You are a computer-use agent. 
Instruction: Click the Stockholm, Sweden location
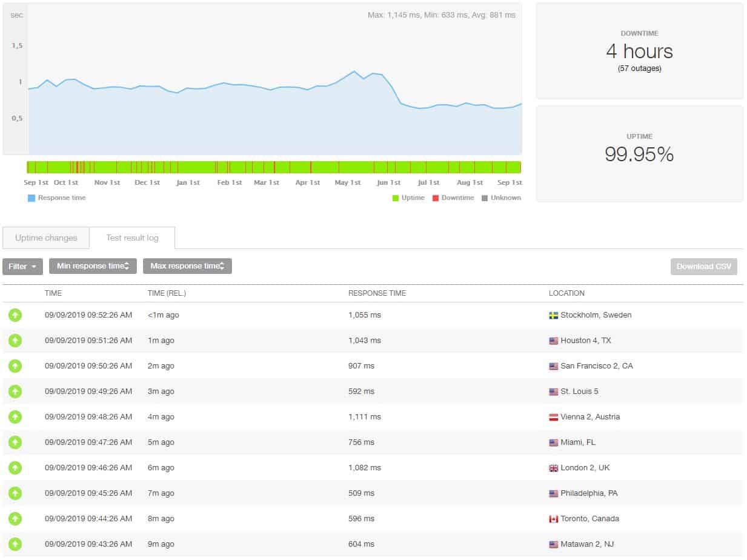(596, 315)
